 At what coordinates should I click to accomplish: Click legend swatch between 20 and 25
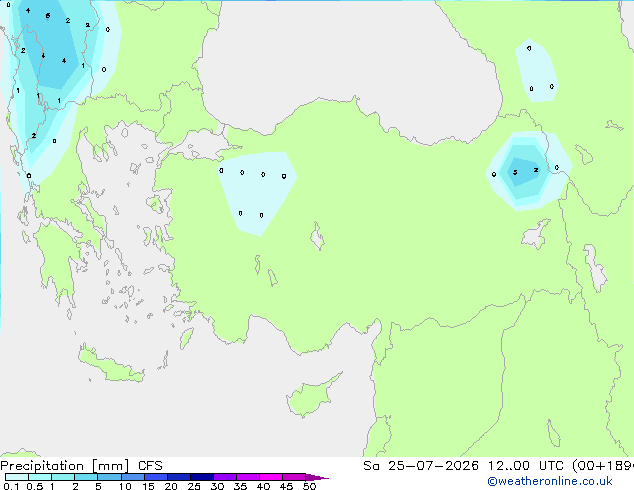179,477
